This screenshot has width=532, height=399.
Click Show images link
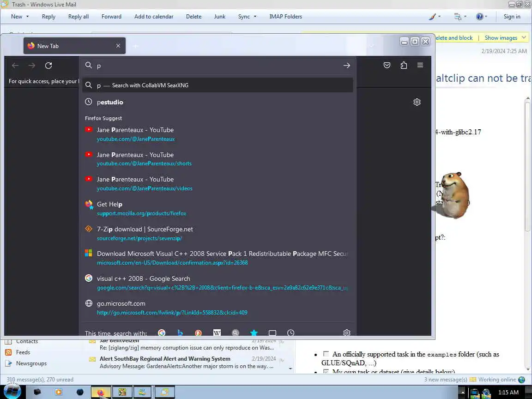click(x=501, y=38)
